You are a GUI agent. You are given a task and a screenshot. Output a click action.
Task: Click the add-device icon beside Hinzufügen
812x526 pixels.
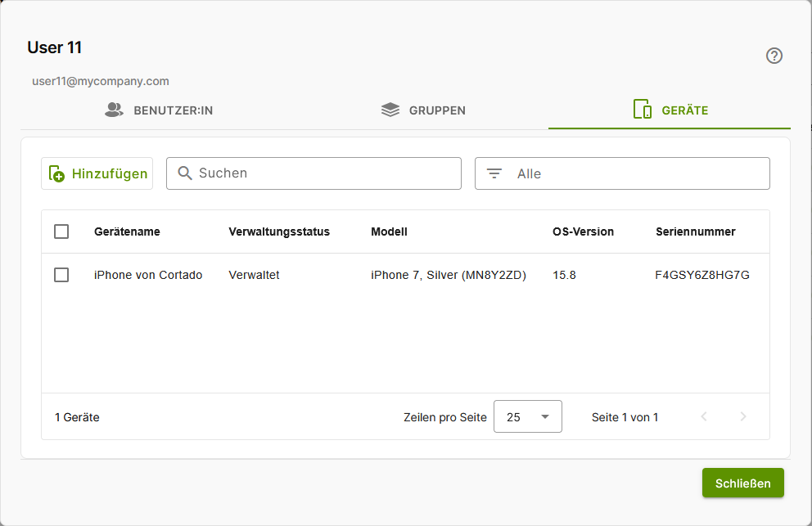point(56,173)
